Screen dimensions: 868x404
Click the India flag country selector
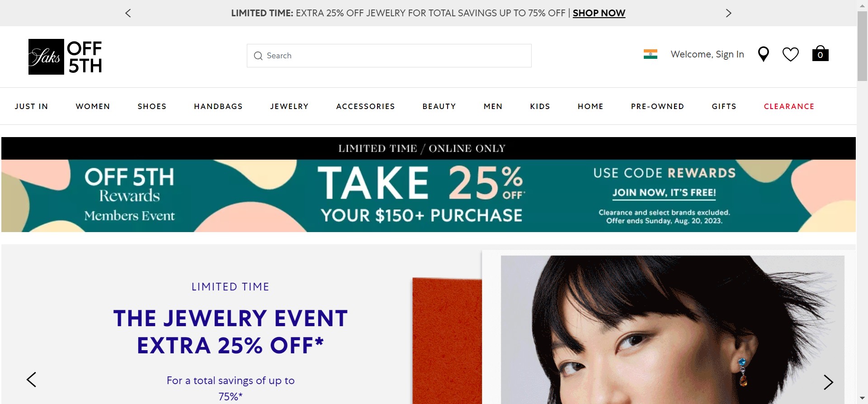tap(650, 54)
